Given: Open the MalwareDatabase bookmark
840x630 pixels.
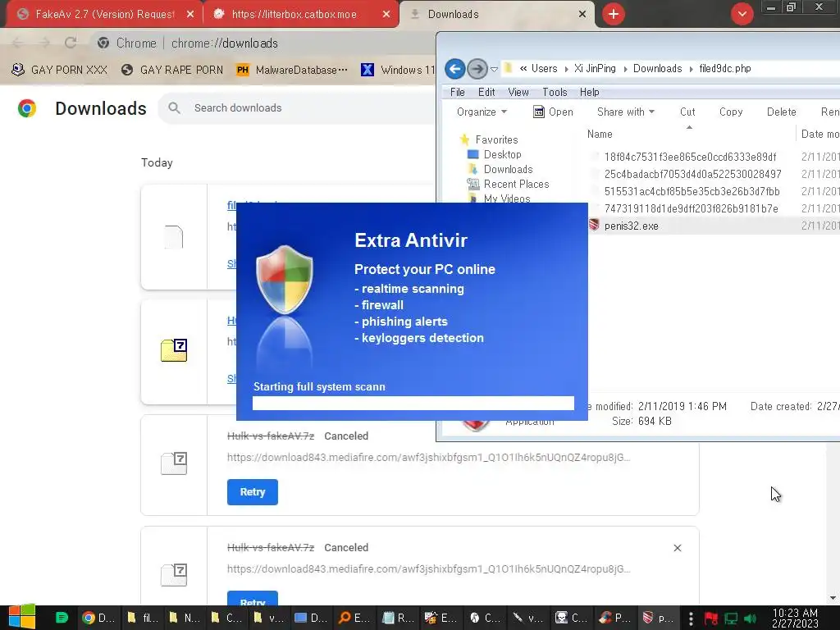Looking at the screenshot, I should coord(292,70).
